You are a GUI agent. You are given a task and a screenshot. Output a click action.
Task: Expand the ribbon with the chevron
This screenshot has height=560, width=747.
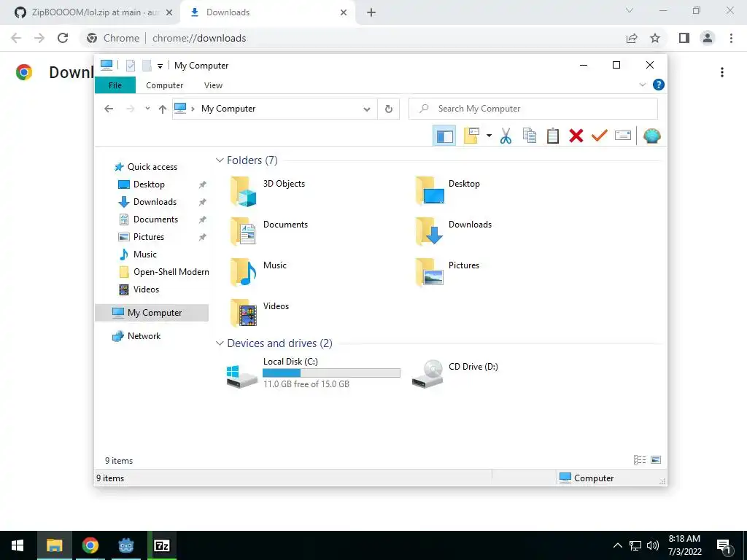tap(642, 85)
